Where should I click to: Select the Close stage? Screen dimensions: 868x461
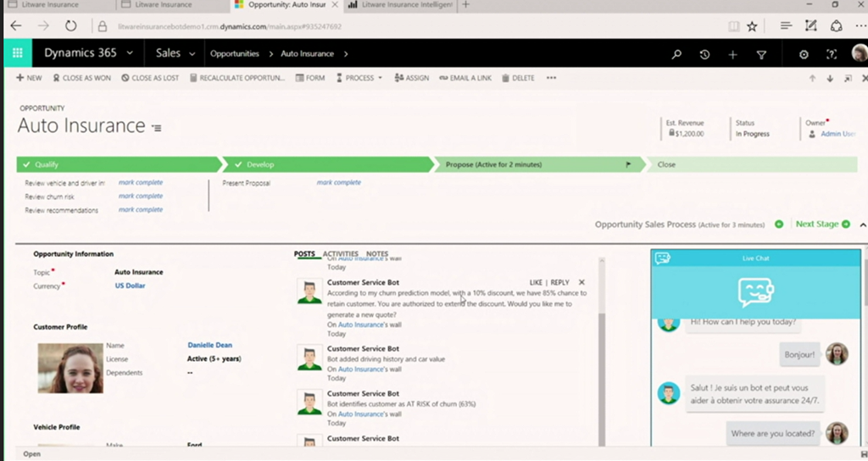pos(752,164)
